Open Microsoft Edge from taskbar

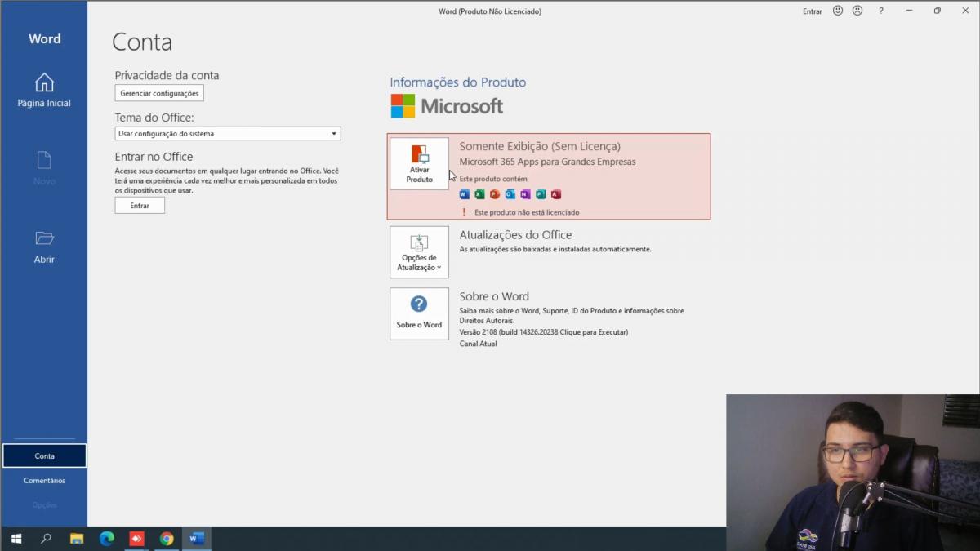[x=107, y=539]
